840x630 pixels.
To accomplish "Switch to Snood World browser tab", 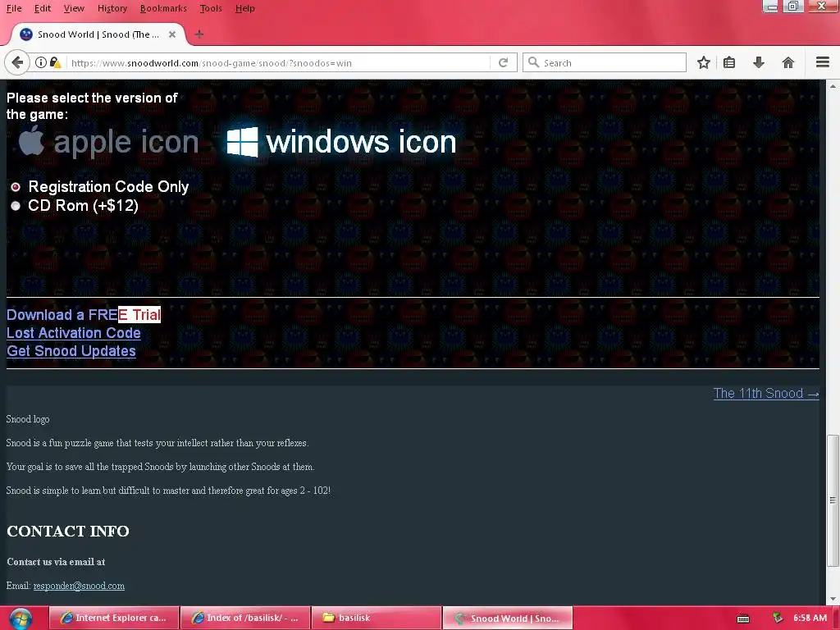I will pos(98,34).
